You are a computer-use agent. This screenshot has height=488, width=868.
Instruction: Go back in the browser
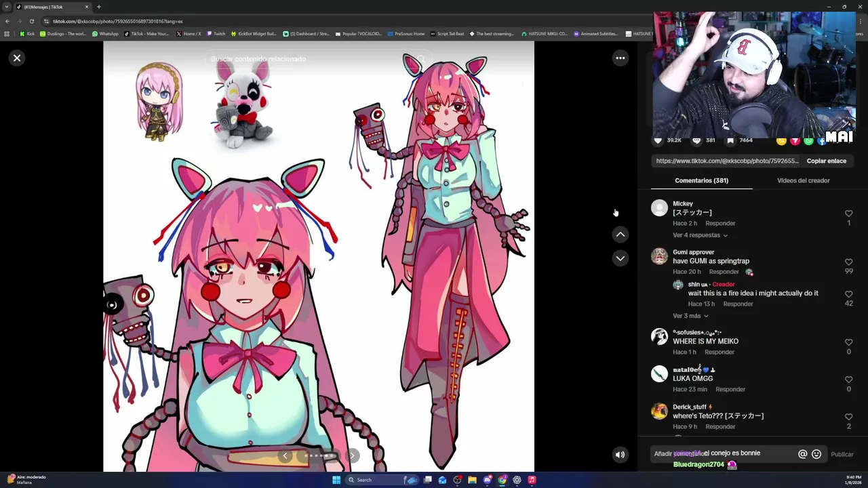(x=7, y=21)
